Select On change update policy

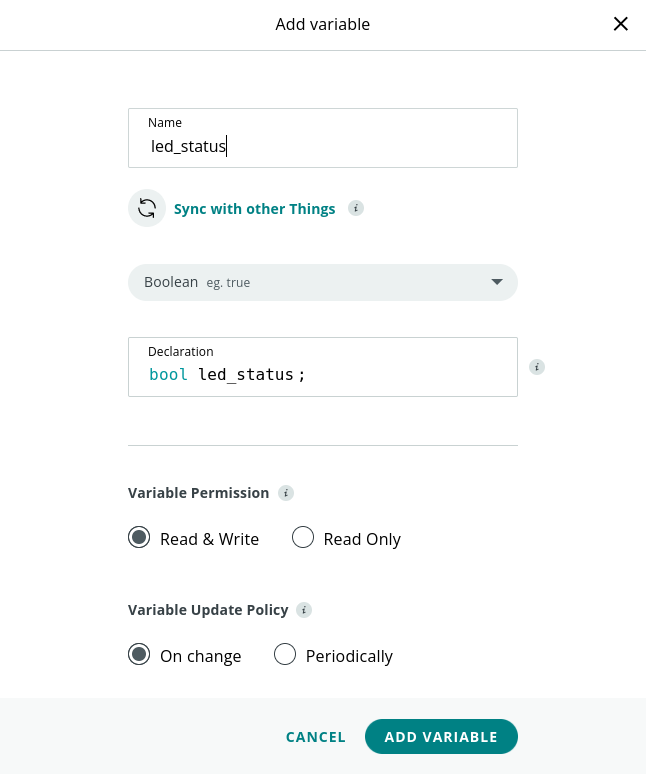(x=139, y=654)
